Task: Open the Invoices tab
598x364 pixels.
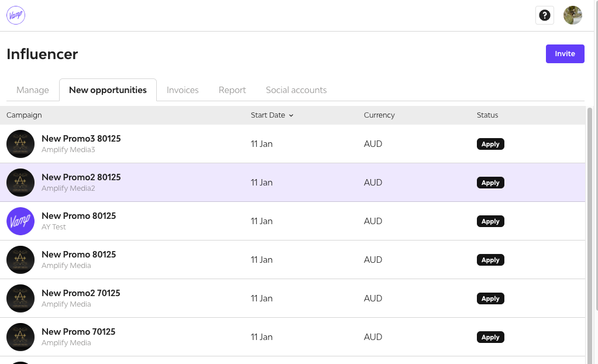Action: pyautogui.click(x=183, y=90)
